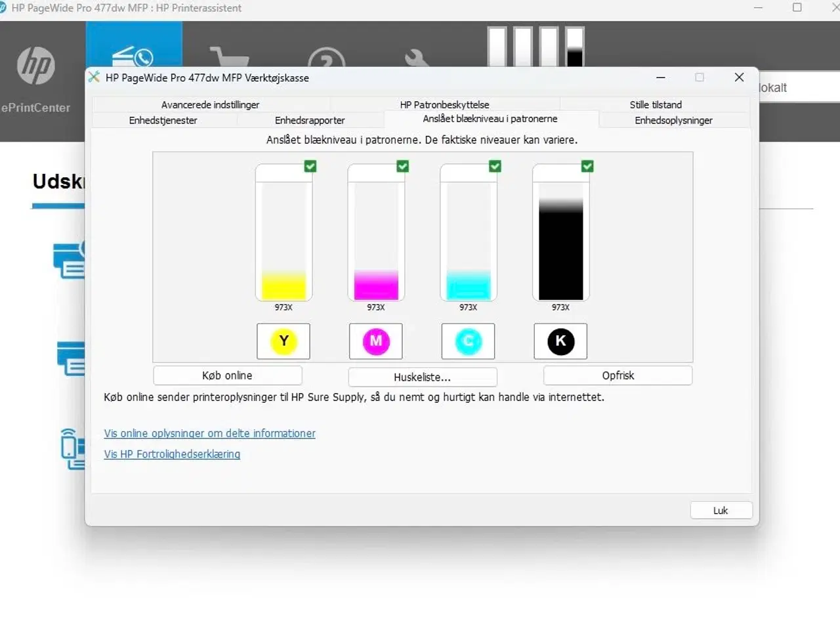Click the mobile device printer icon in background window
This screenshot has height=630, width=840.
pos(72,449)
